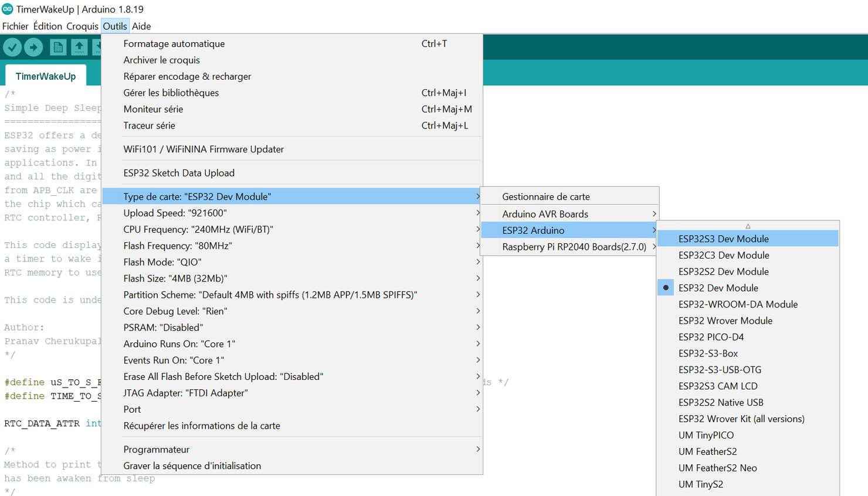Click Récupérer les informations de la carte
This screenshot has height=496, width=868.
201,426
